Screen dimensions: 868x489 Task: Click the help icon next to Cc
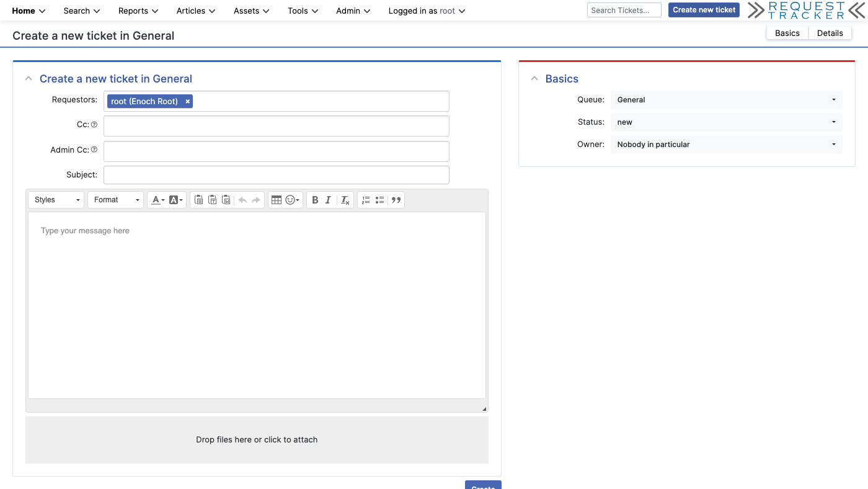click(x=94, y=125)
